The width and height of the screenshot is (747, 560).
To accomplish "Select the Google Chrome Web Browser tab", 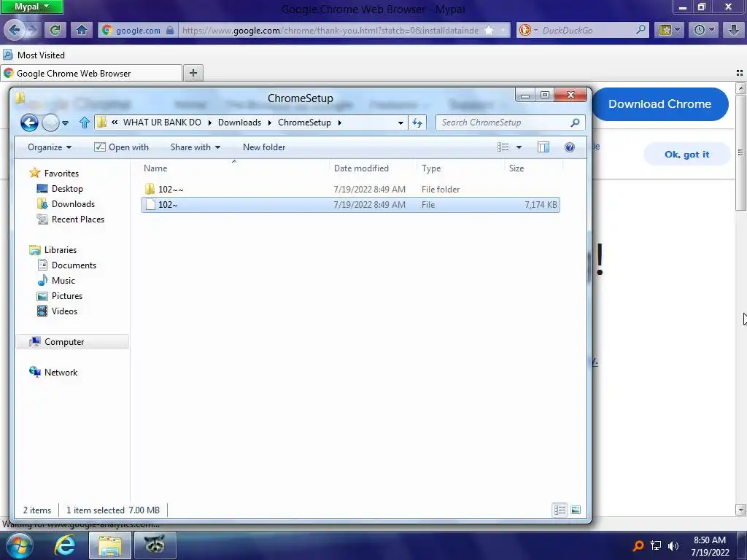I will [x=91, y=74].
